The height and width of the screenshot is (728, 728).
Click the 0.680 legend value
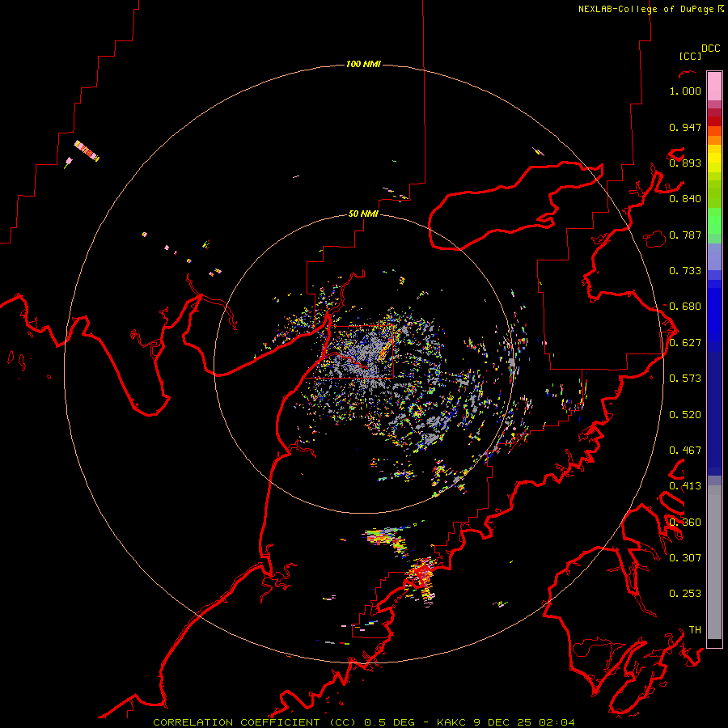[x=685, y=307]
